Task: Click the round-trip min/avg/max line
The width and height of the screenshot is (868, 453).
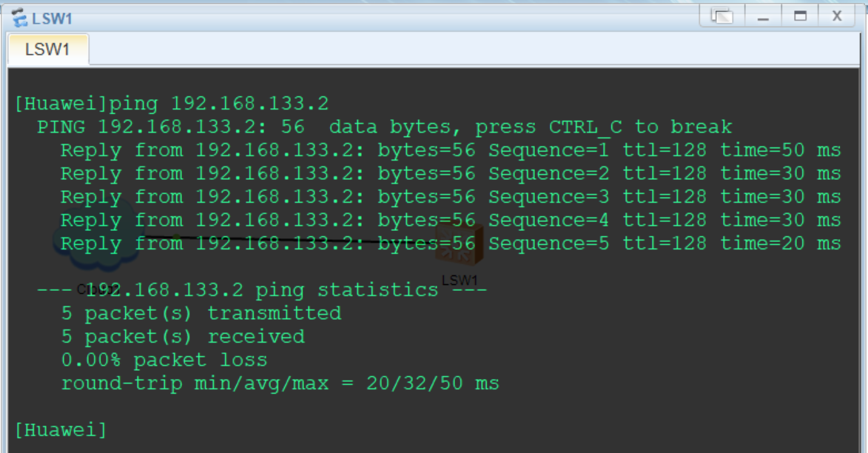Action: [280, 383]
